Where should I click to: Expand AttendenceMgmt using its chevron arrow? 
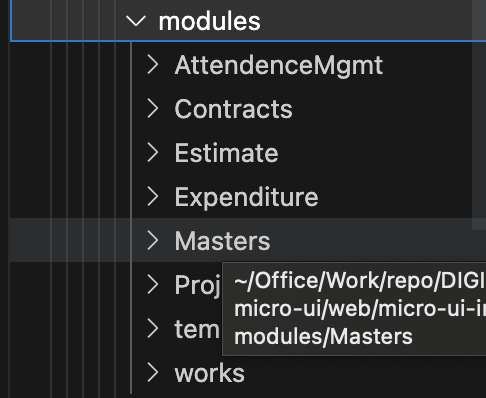pyautogui.click(x=153, y=65)
